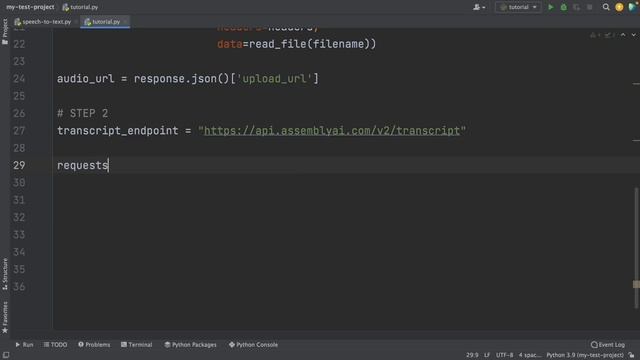Switch to the speech-to-text.py editor tab

(43, 22)
